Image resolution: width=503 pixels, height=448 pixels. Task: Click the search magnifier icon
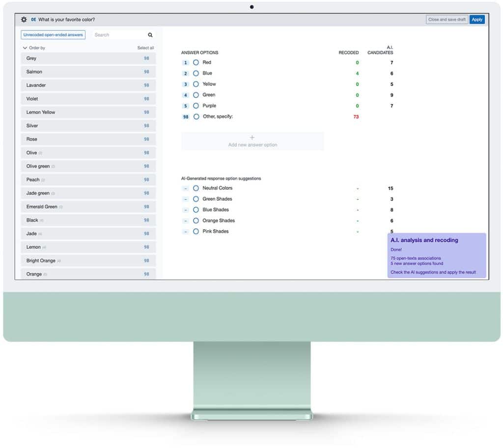(x=150, y=35)
